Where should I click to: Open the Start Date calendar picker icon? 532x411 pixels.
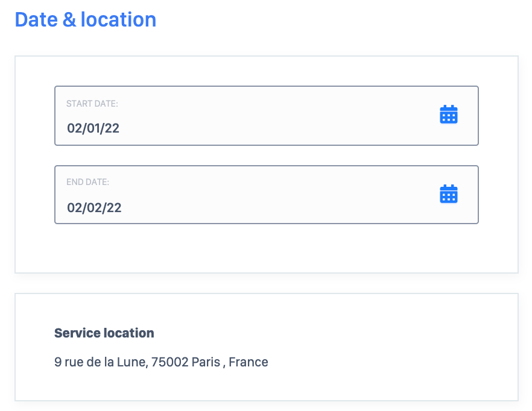pos(449,115)
